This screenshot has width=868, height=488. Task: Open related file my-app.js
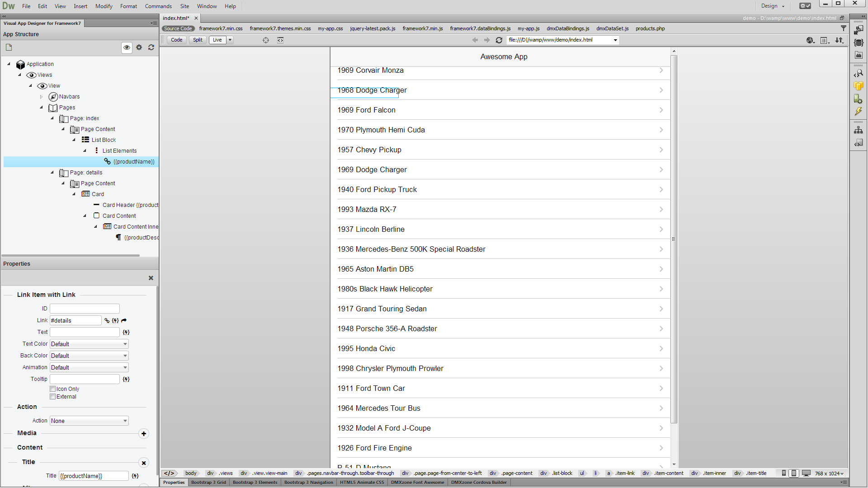[528, 28]
